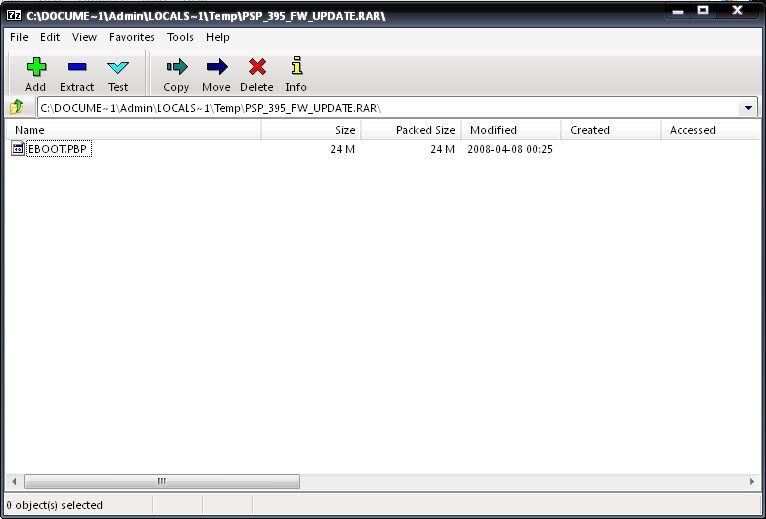Open the File menu
The height and width of the screenshot is (519, 766).
point(19,37)
